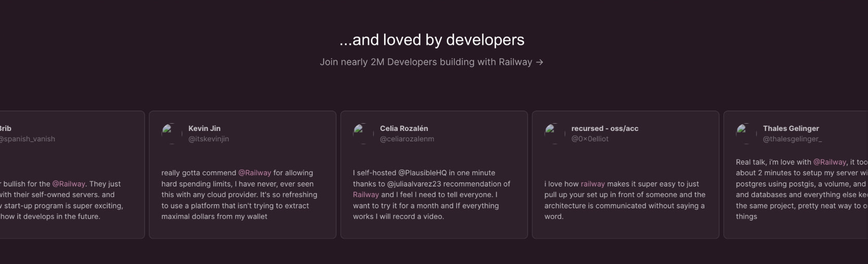Viewport: 868px width, 264px height.
Task: Click Celia Rozalén's avatar image
Action: 363,134
